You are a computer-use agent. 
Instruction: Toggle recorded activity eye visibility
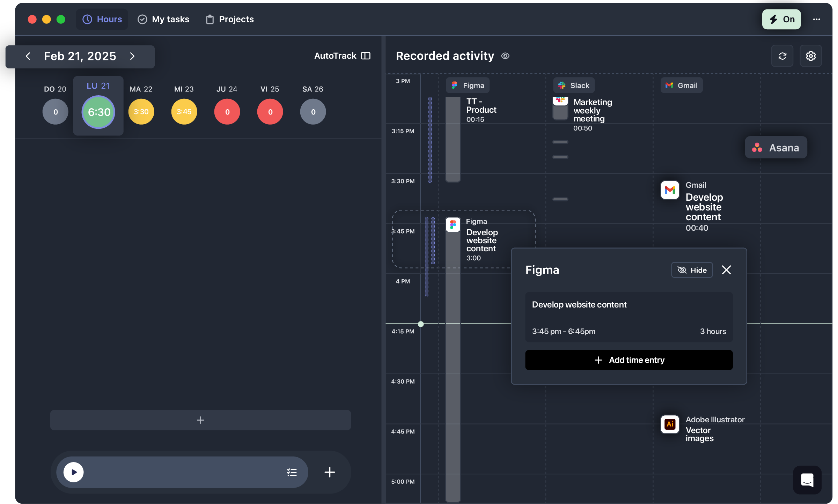[505, 56]
